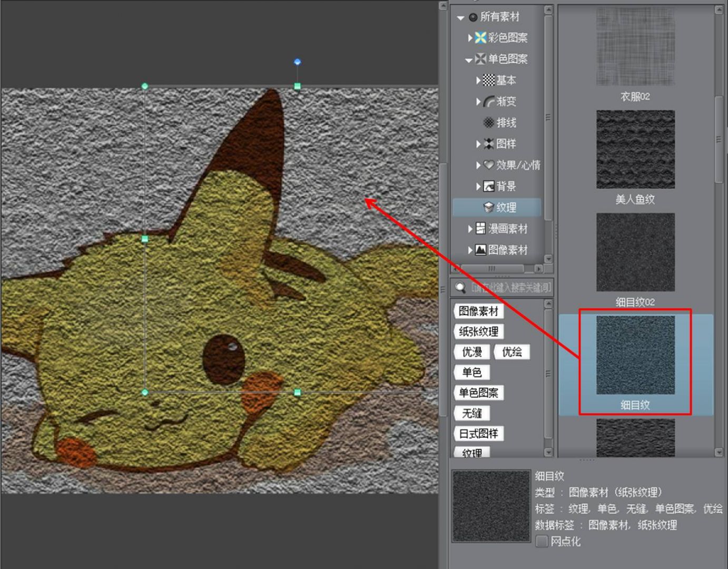Screen dimensions: 728x569
Task: Filter by the 优漫 tag
Action: click(x=472, y=352)
